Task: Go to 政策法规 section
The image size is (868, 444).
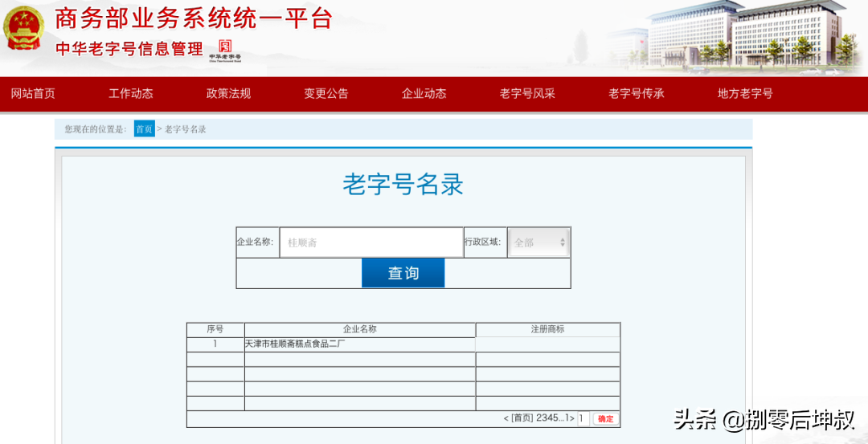Action: pos(228,94)
